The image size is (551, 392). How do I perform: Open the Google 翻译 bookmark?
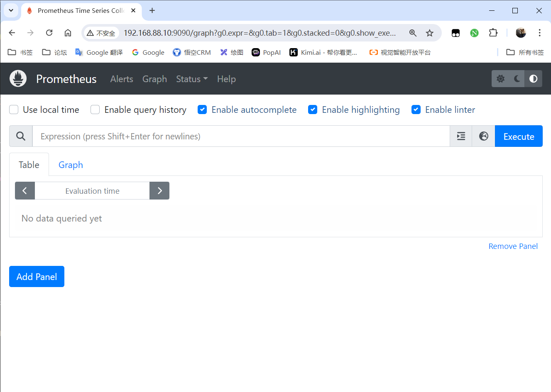[x=99, y=52]
